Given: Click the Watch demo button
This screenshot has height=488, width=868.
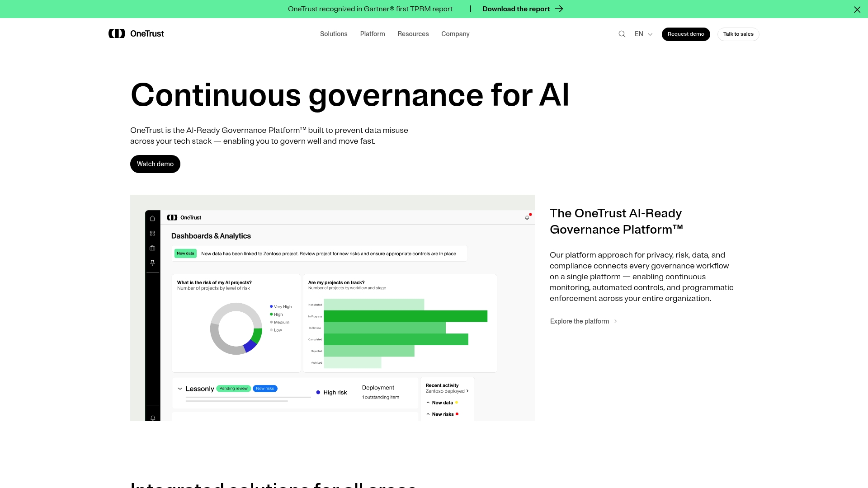Looking at the screenshot, I should pos(155,164).
